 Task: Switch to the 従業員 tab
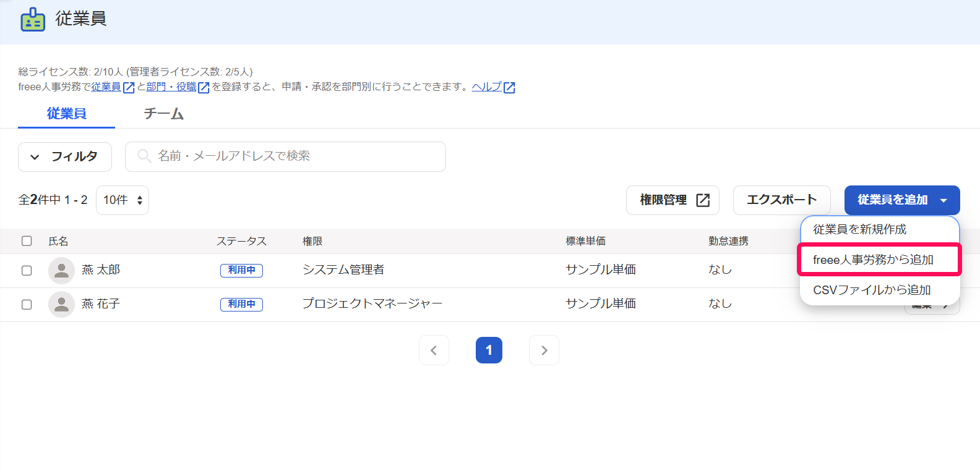[66, 114]
